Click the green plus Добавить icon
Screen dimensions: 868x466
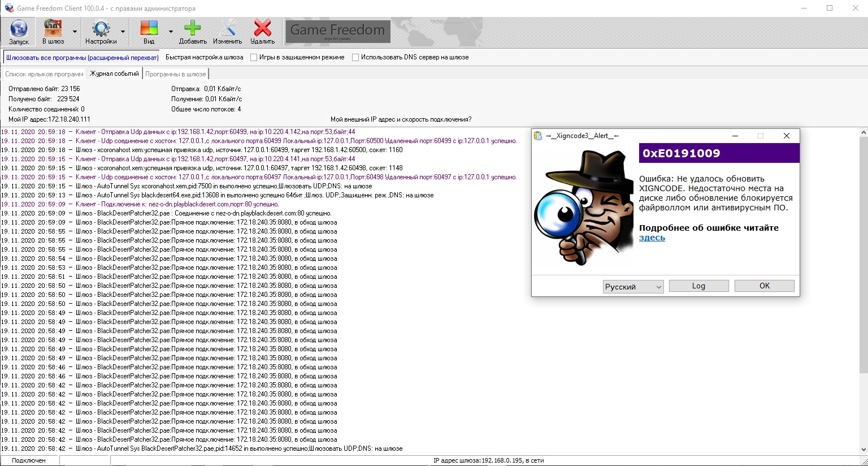tap(193, 28)
